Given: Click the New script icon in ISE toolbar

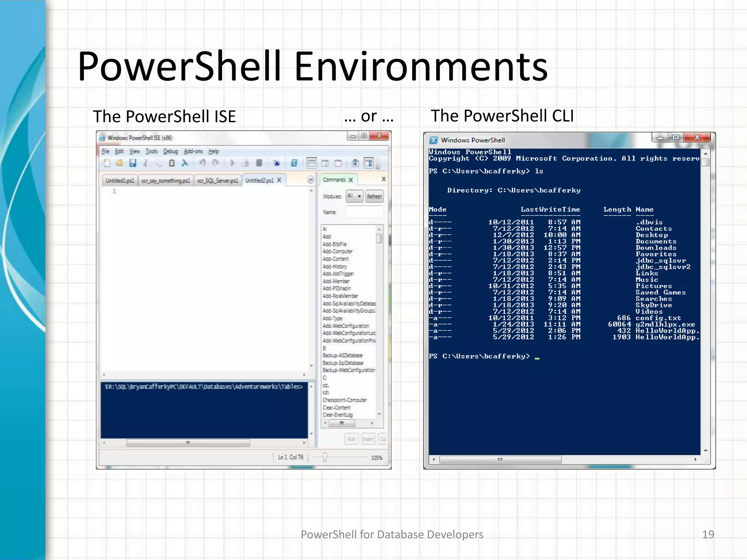Looking at the screenshot, I should (107, 163).
